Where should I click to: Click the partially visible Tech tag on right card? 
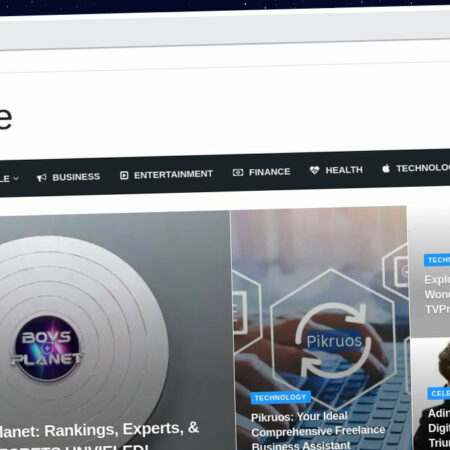(x=437, y=260)
